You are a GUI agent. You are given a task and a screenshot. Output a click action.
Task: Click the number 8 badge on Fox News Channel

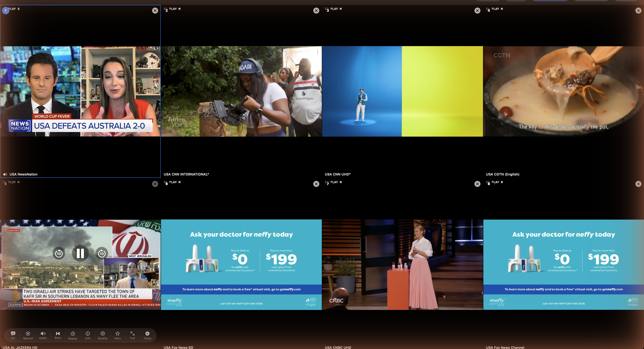[489, 184]
